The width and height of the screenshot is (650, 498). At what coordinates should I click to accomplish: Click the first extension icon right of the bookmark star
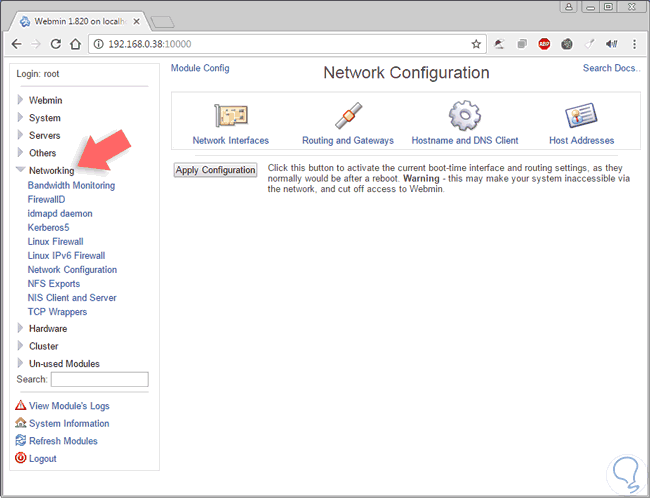click(x=499, y=44)
